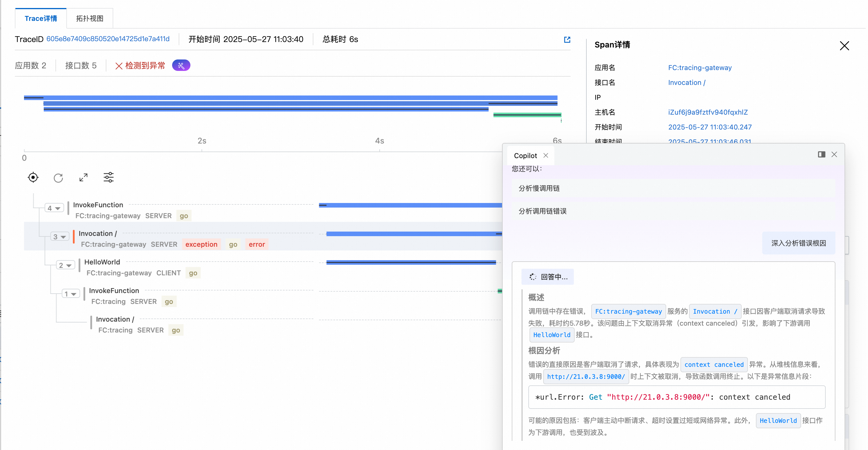Image resolution: width=868 pixels, height=450 pixels.
Task: Click the 分析调用链错误 suggestion
Action: 543,211
